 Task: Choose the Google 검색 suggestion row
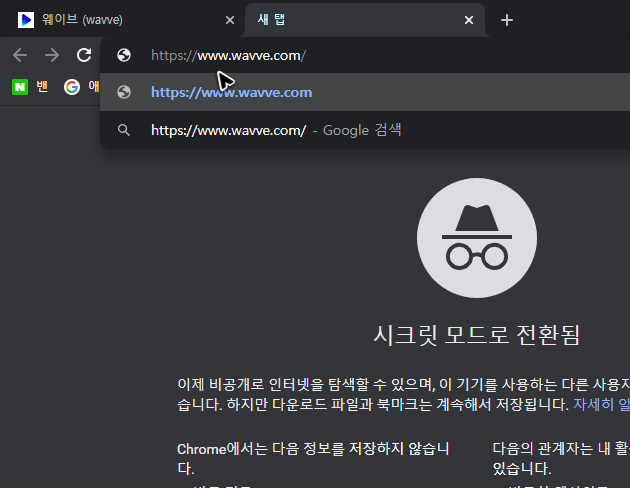(x=365, y=130)
